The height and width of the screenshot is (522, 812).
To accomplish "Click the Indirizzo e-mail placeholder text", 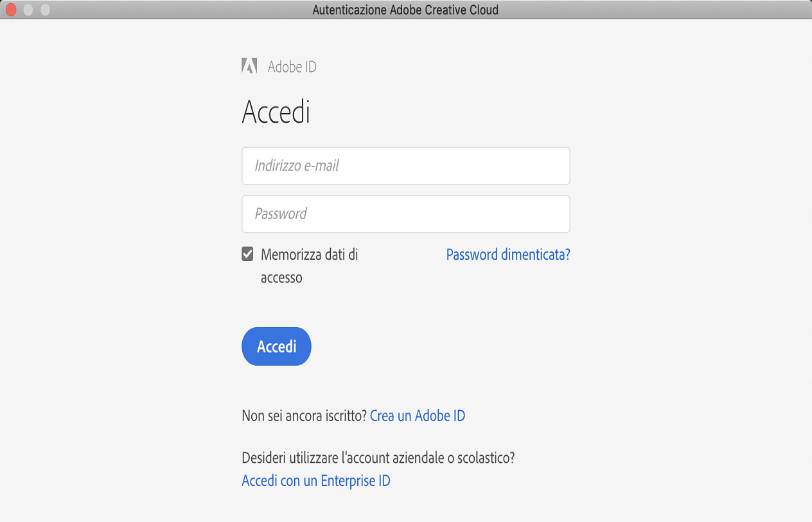I will (x=297, y=166).
